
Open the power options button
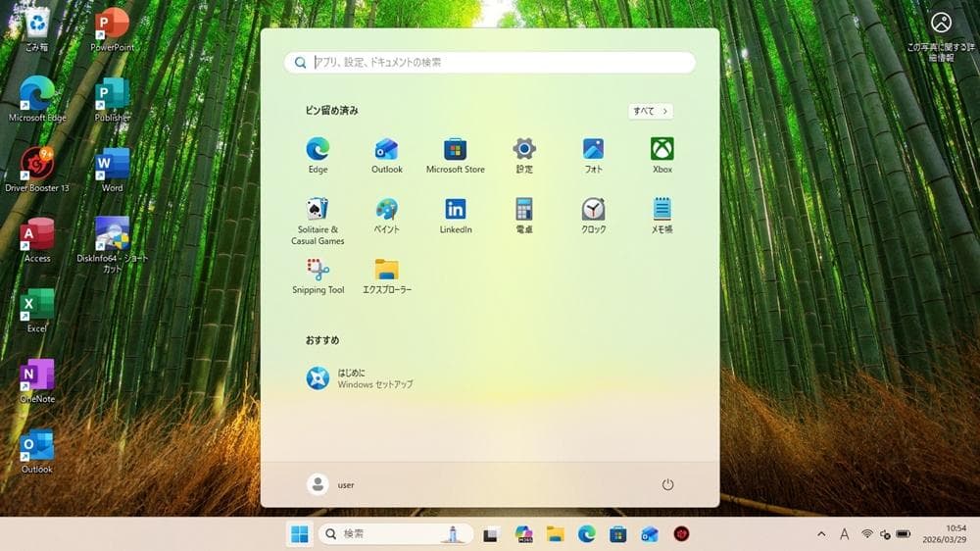[667, 484]
